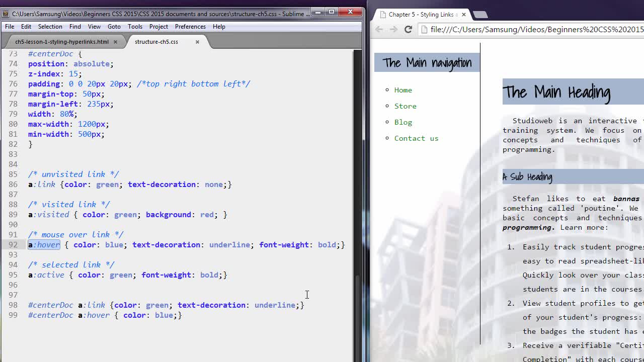This screenshot has width=644, height=362.
Task: Open the Edit menu
Action: click(26, 27)
